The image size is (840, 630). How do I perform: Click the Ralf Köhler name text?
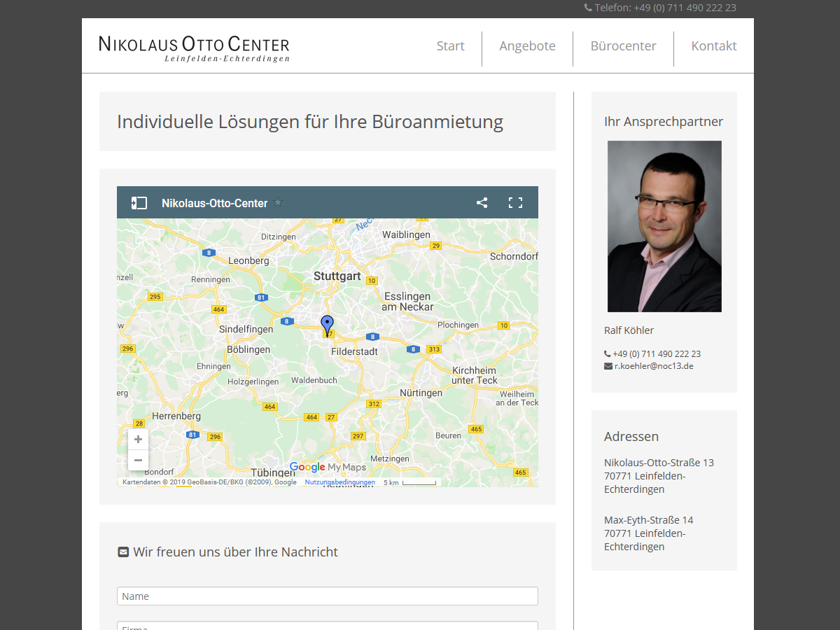[629, 330]
